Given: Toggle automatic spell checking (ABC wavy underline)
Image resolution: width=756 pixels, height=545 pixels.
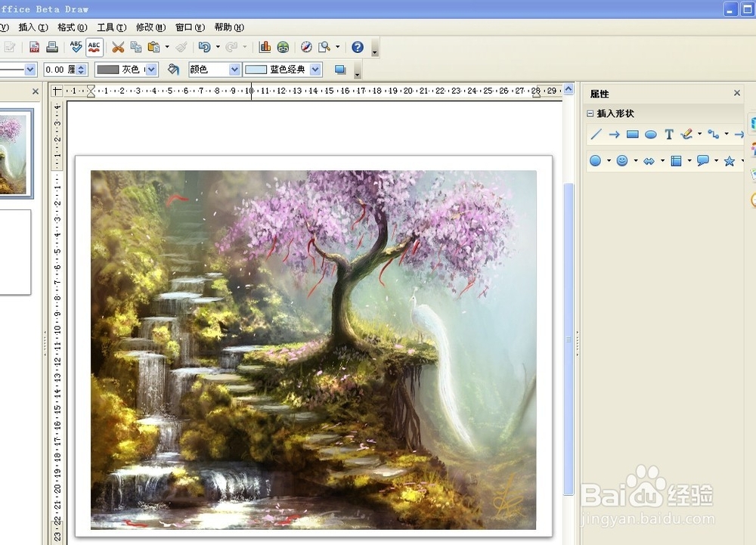Looking at the screenshot, I should click(94, 47).
